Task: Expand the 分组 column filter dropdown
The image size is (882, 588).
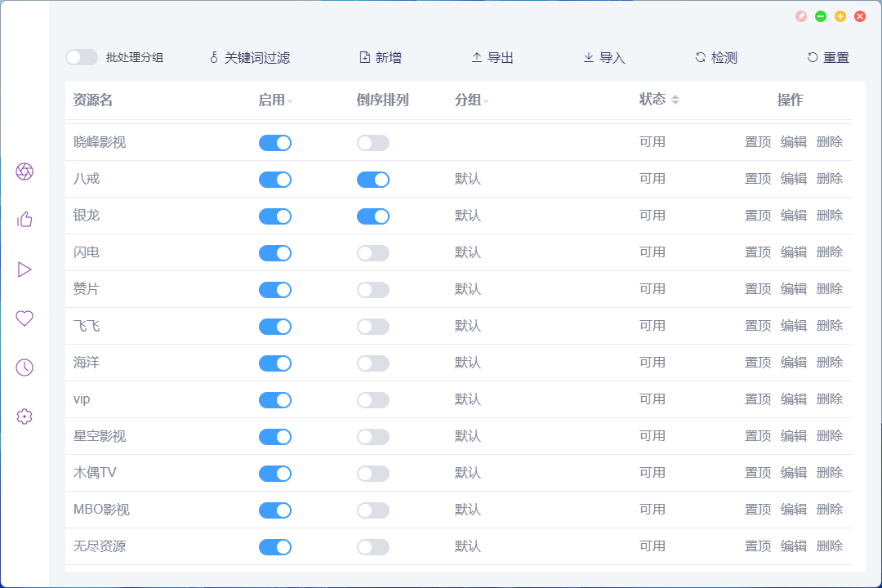Action: [486, 101]
